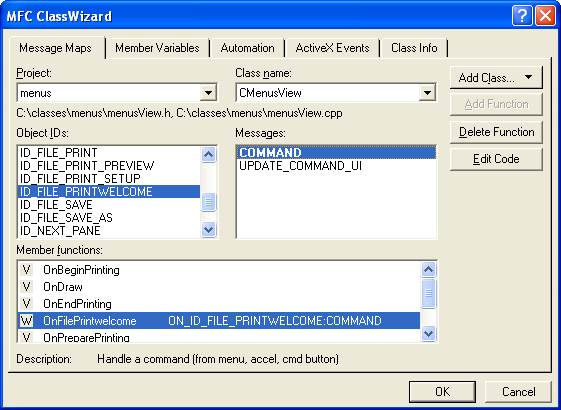
Task: Click the Object IDs scrollbar thumb
Action: [209, 202]
